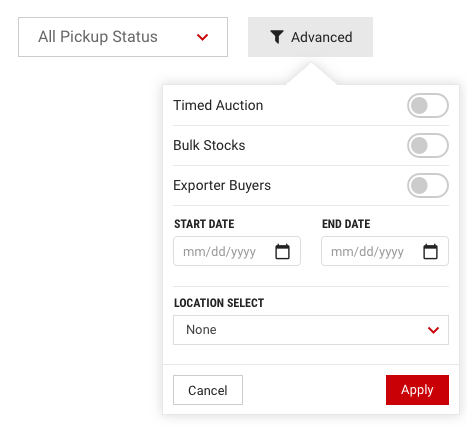
Task: Click the LOCATION SELECT heading
Action: click(219, 303)
